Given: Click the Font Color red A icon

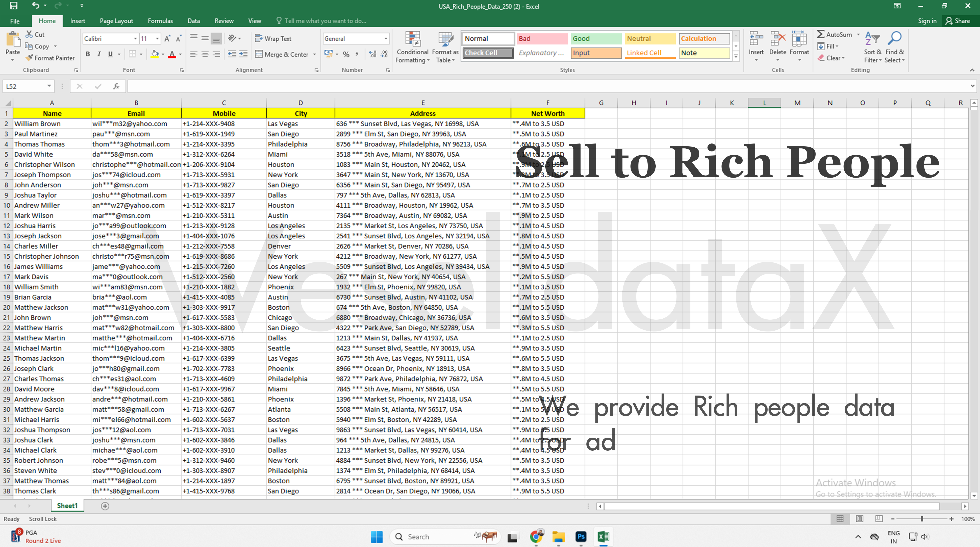Looking at the screenshot, I should [172, 54].
